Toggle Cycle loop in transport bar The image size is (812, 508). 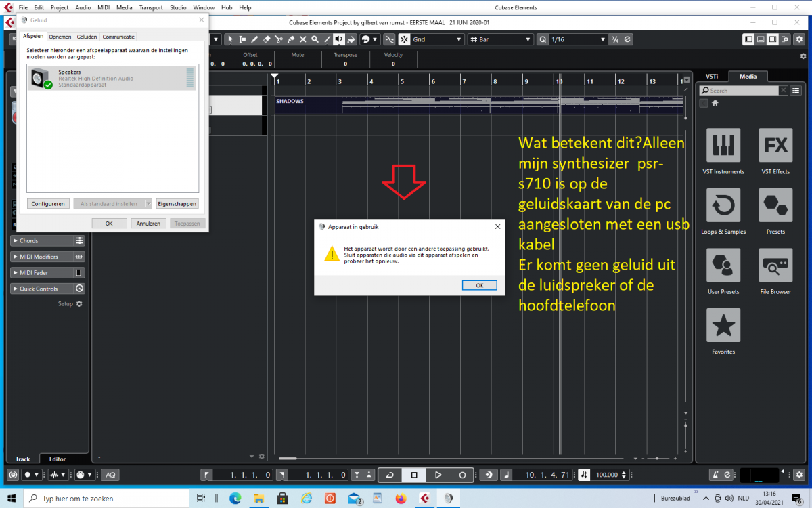[390, 475]
